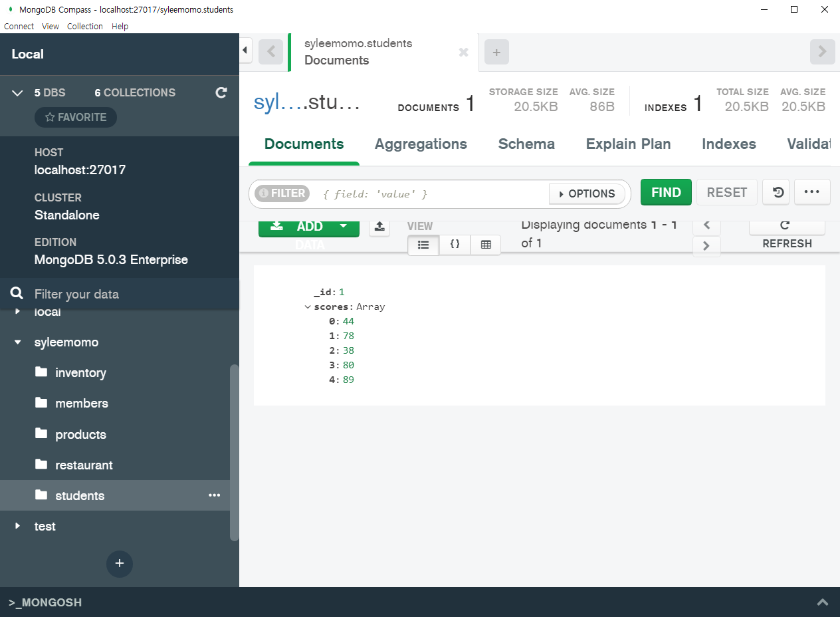Refresh databases list icon in sidebar
Image resolution: width=840 pixels, height=617 pixels.
[x=221, y=92]
